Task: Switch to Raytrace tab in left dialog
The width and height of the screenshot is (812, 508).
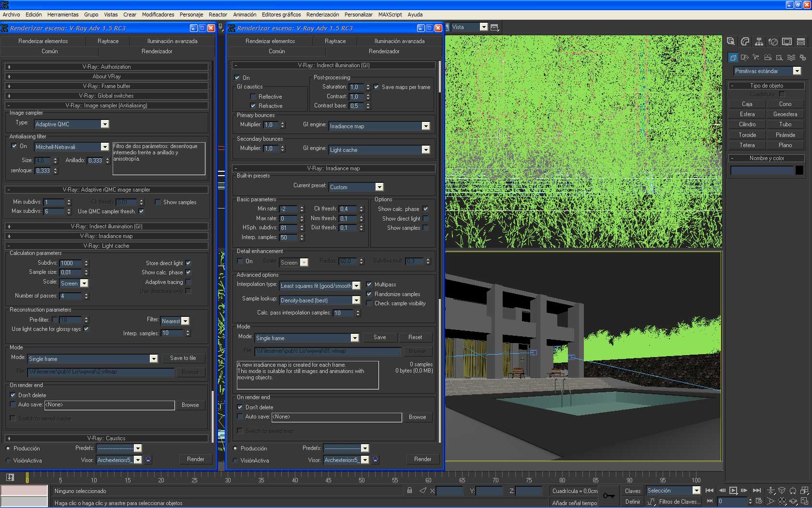Action: tap(108, 41)
